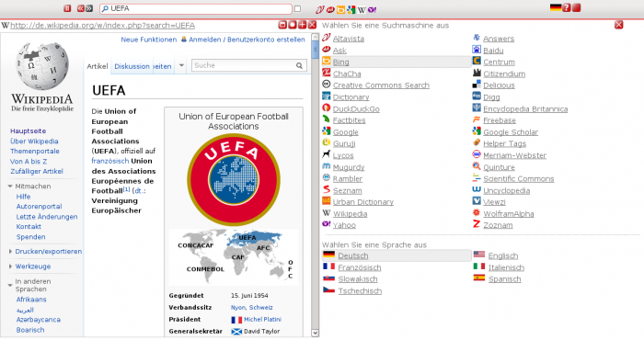This screenshot has height=340, width=644.
Task: Choose the DuckDuckGo search engine link
Action: point(356,108)
